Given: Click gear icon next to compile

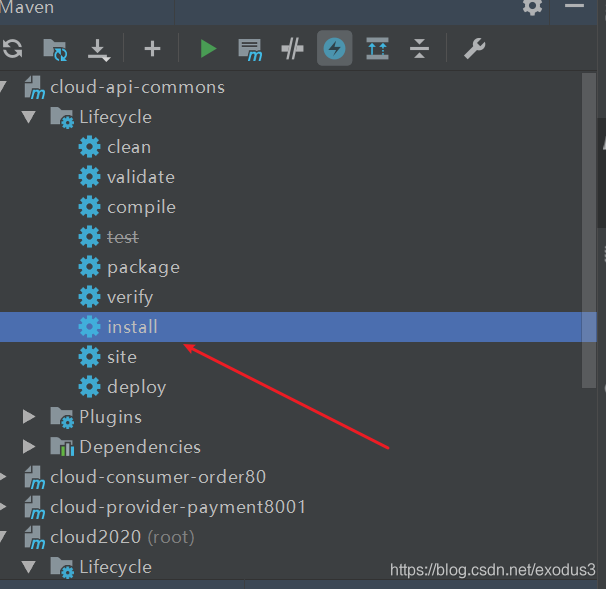Looking at the screenshot, I should point(90,207).
